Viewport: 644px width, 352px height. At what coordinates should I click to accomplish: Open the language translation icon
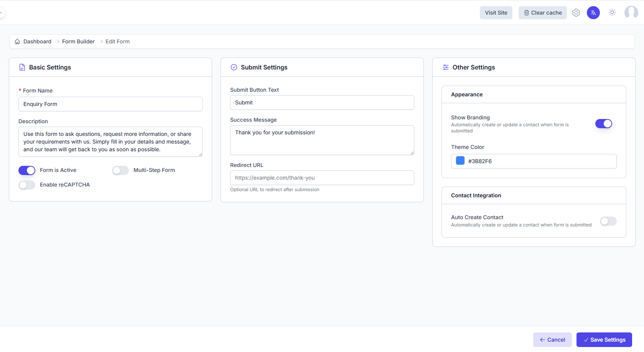593,13
